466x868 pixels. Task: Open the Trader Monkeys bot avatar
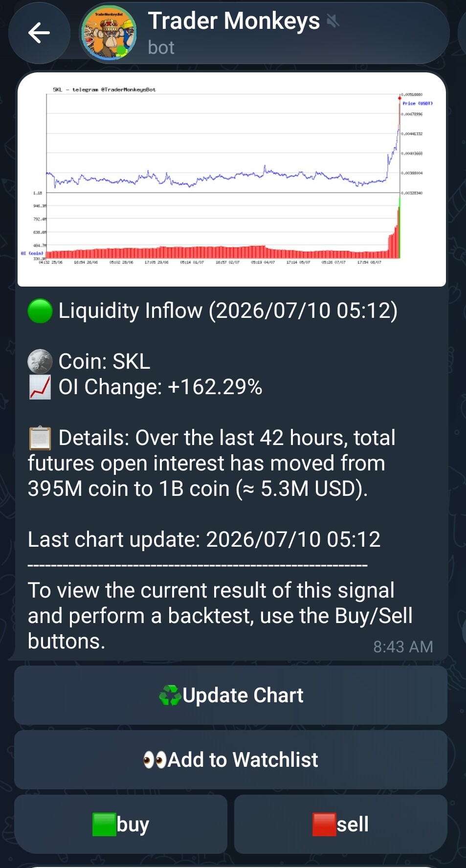[109, 33]
